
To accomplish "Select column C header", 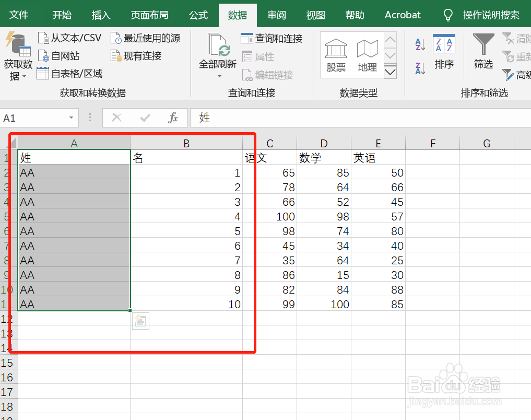I will tap(269, 143).
